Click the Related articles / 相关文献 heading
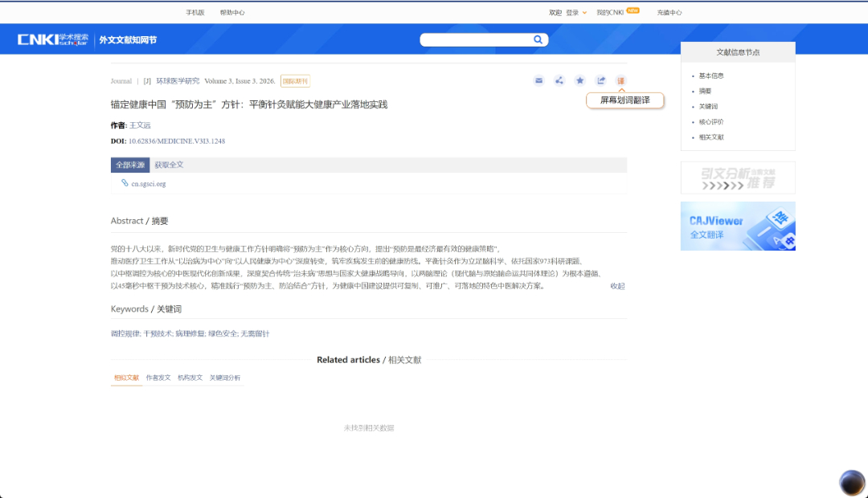This screenshot has width=868, height=498. (x=369, y=360)
